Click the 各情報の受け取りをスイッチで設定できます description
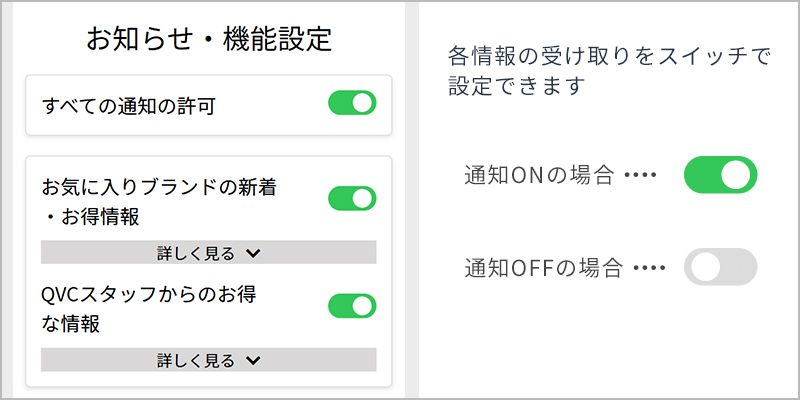Image resolution: width=800 pixels, height=400 pixels. [609, 71]
